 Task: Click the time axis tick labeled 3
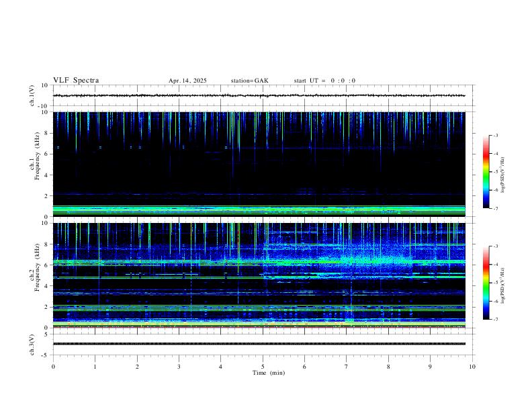point(179,367)
